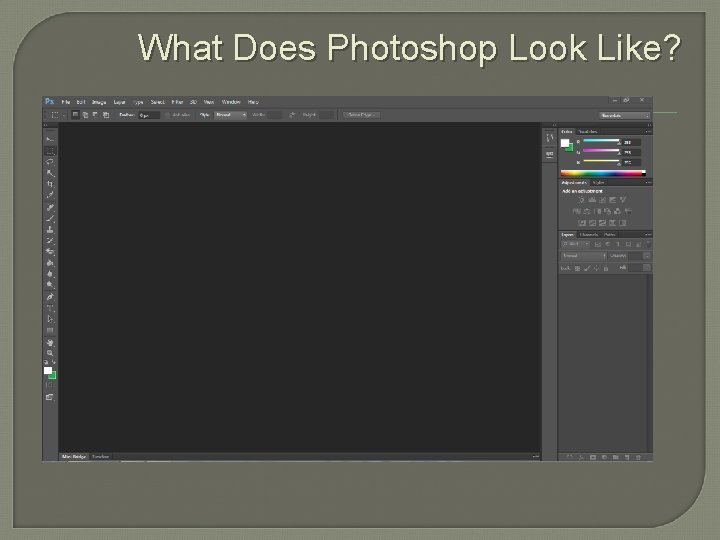Open the Image menu
The width and height of the screenshot is (720, 540).
click(x=99, y=102)
